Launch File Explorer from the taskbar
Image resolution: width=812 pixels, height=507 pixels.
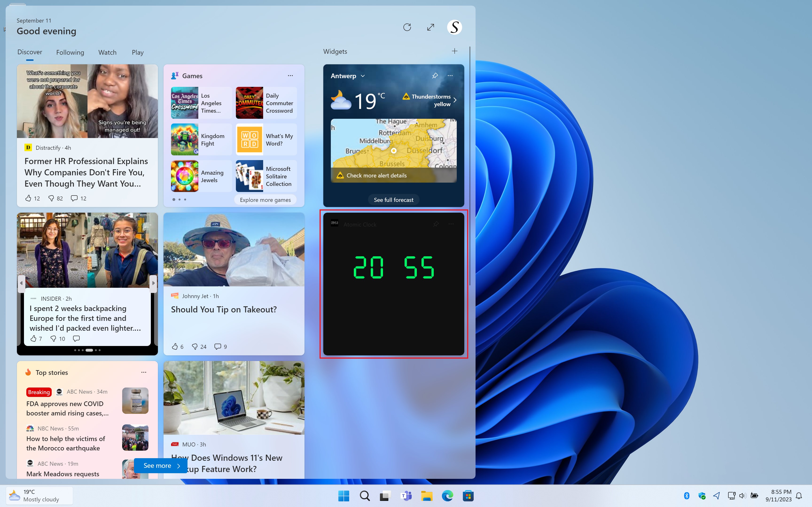point(427,495)
